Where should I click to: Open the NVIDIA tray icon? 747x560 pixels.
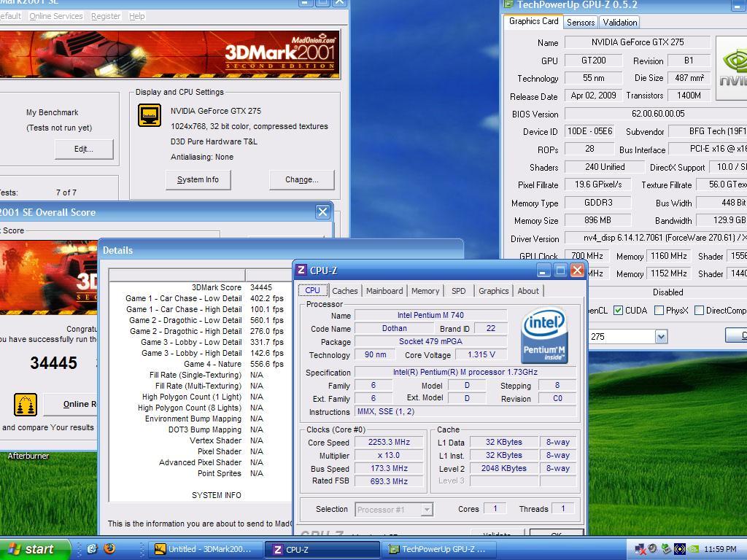[693, 550]
